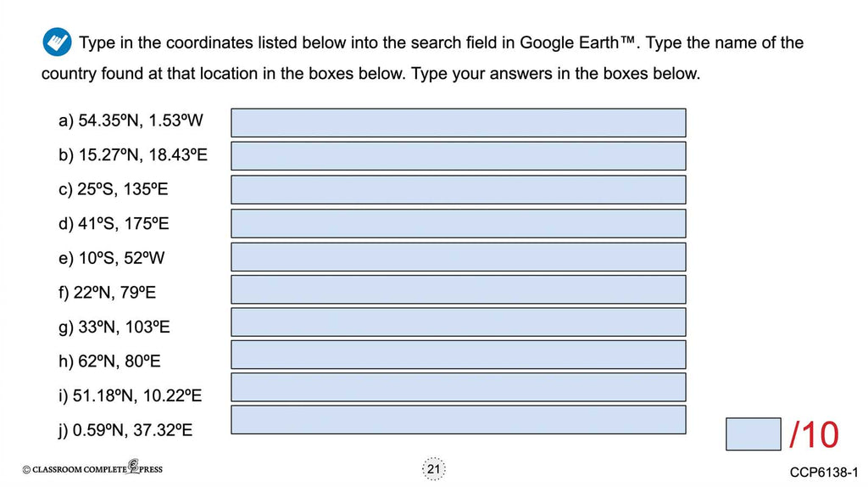Click the blue hand checkmark icon

pyautogui.click(x=58, y=42)
